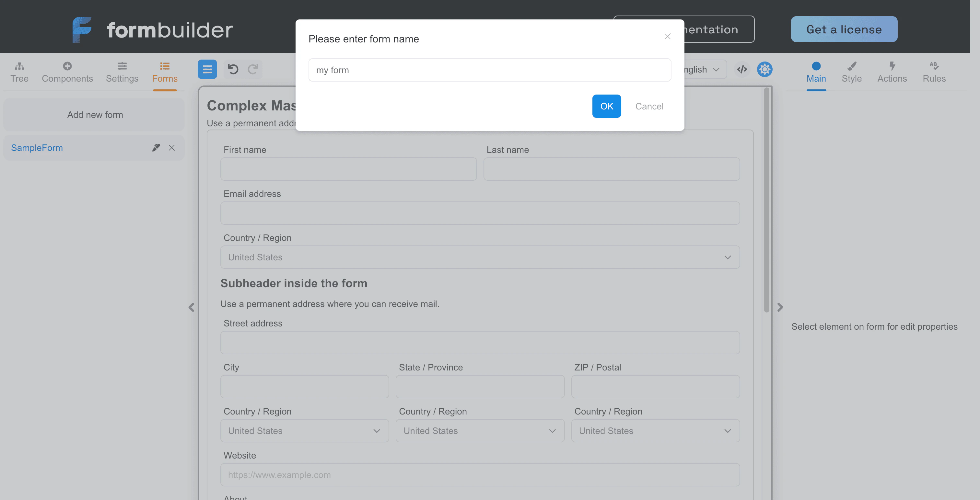
Task: Click the Get a license button
Action: click(844, 29)
